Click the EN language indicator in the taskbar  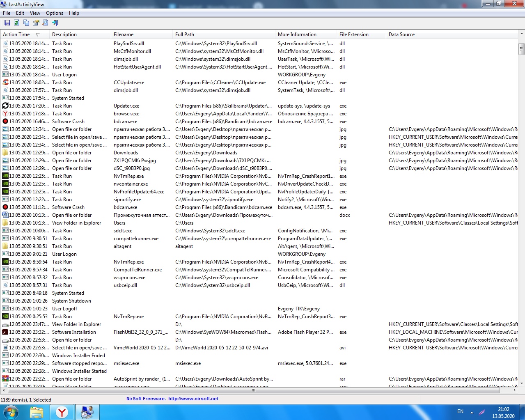point(460,411)
